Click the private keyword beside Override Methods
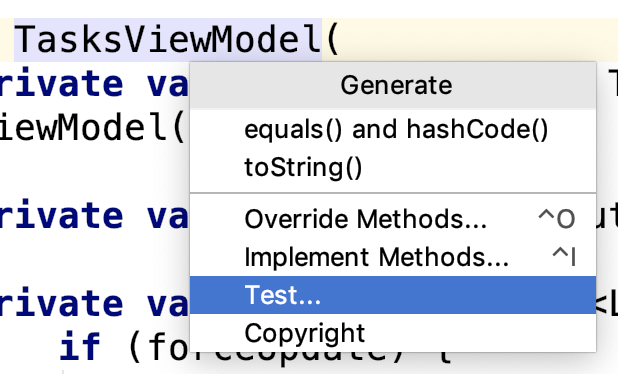 pos(61,216)
